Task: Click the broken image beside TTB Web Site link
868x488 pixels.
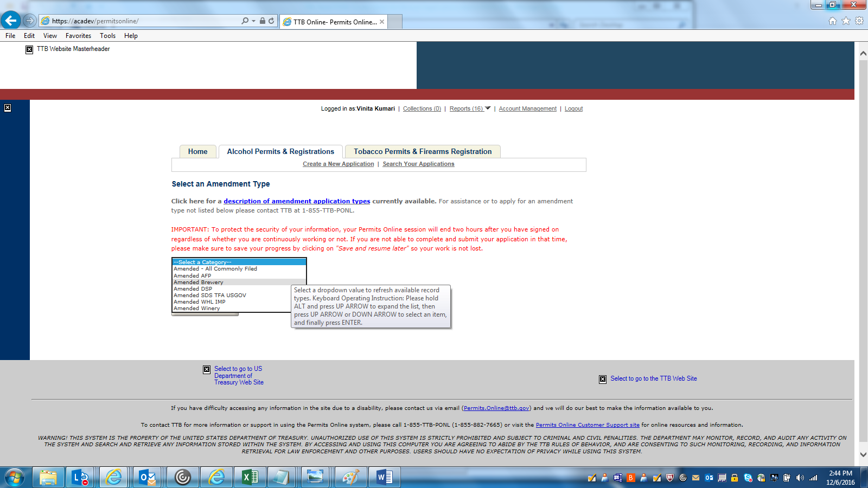Action: click(x=603, y=380)
